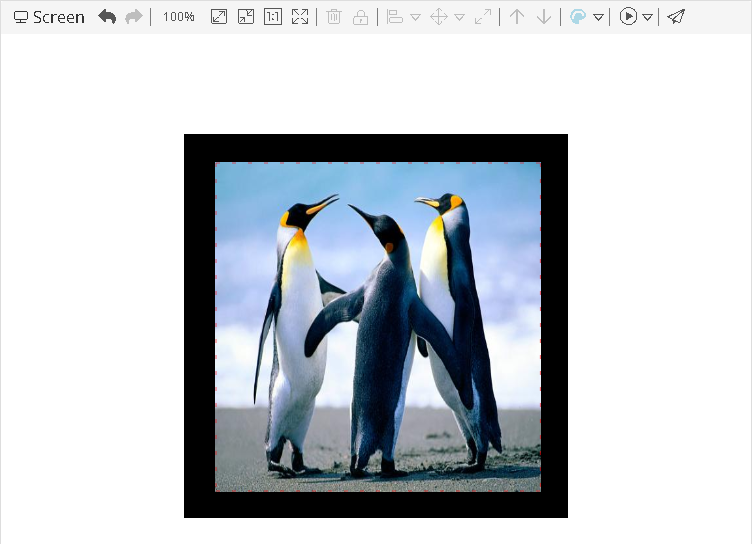Fit screen with the four-arrows icon

[x=300, y=17]
